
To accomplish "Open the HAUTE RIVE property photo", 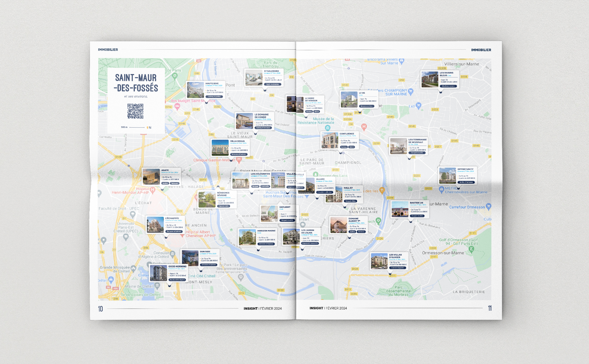I will pos(195,90).
